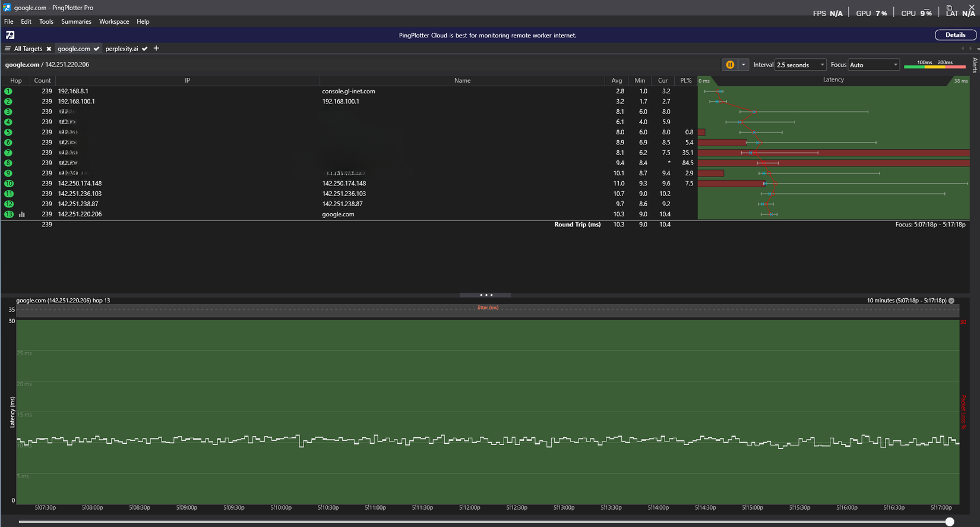Click the google.com / 142.251.220.206 target title
The image size is (980, 527).
pos(47,65)
